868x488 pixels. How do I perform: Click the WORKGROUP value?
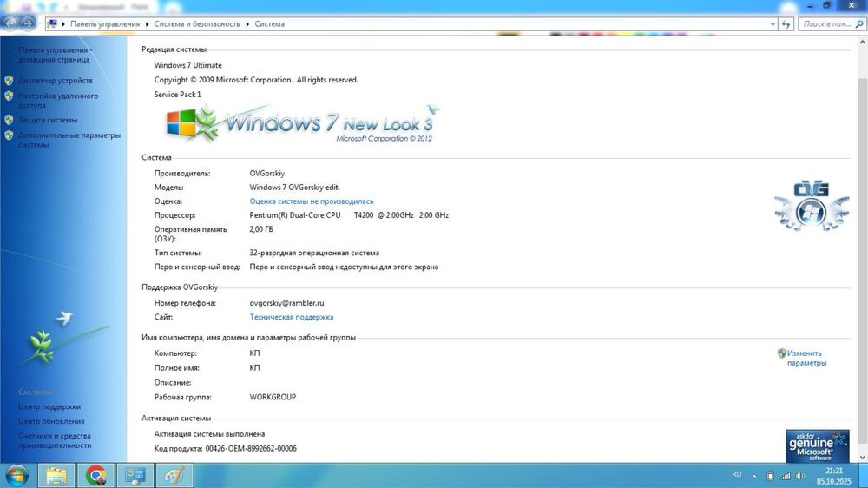(x=273, y=397)
